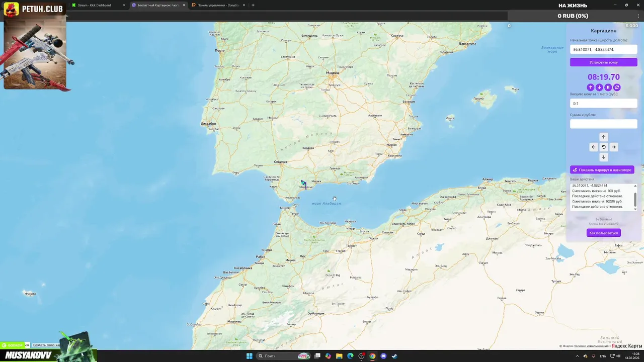The height and width of the screenshot is (362, 644).
Task: Click the timer down-arrow round button
Action: pos(599,87)
